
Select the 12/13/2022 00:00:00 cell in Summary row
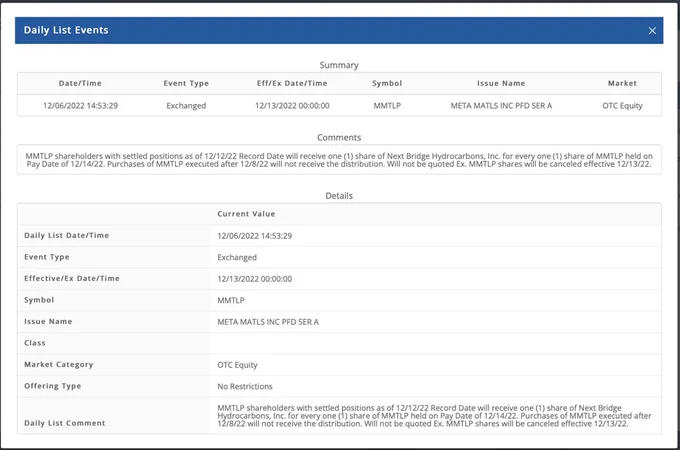292,106
